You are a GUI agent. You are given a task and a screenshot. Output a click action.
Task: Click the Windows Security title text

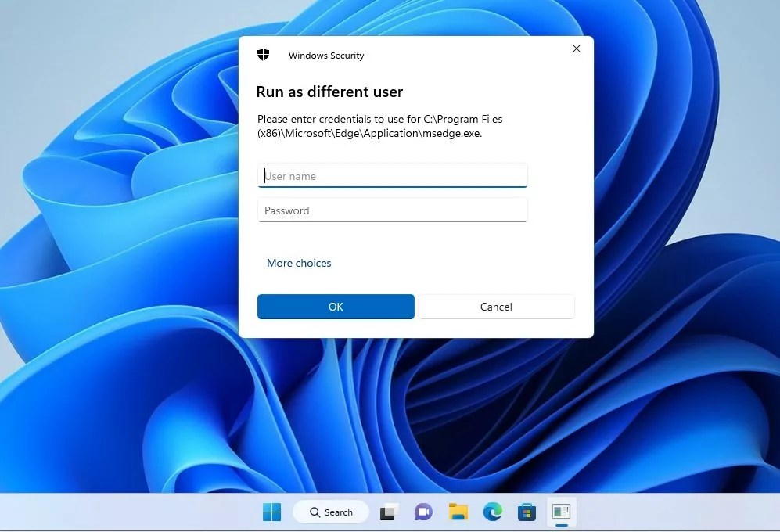tap(326, 55)
